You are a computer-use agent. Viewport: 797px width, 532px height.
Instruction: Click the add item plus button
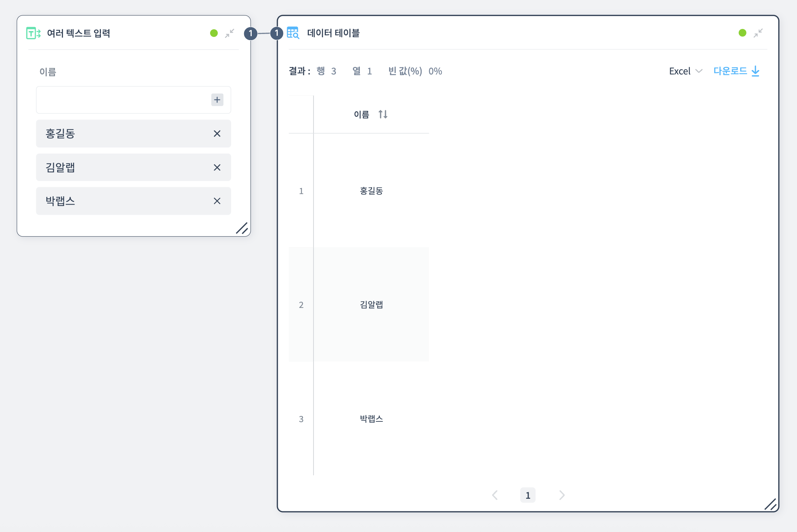click(217, 100)
